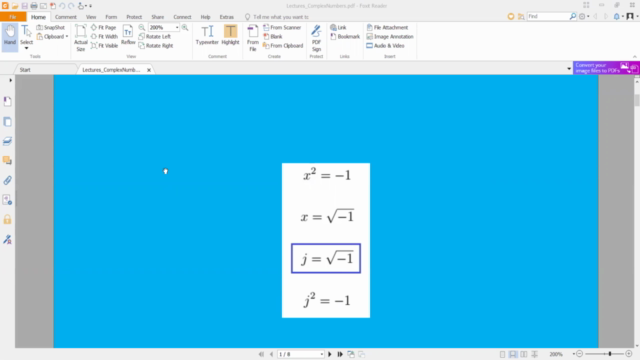Switch to the Start tab
This screenshot has width=640, height=360.
coord(25,70)
